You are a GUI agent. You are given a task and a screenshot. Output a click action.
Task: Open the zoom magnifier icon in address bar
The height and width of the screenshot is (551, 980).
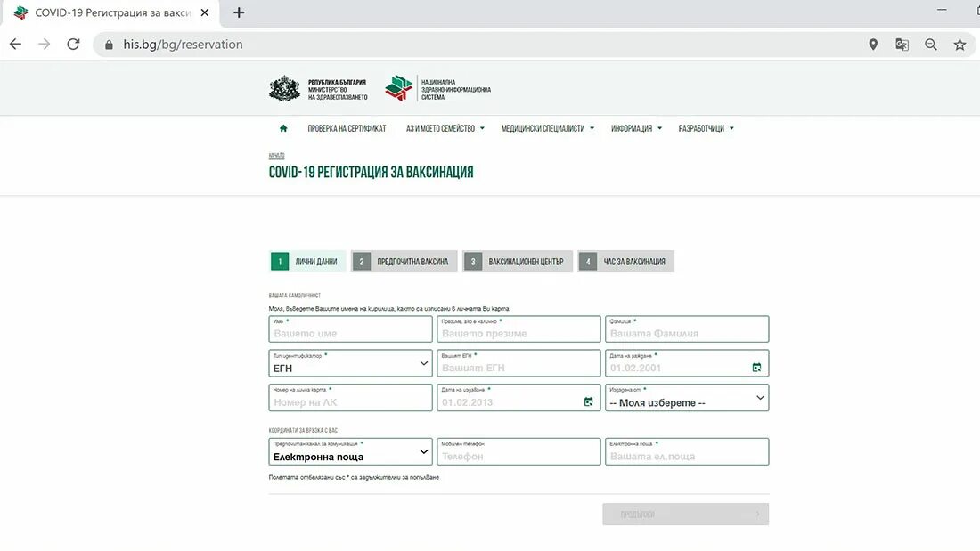coord(931,45)
